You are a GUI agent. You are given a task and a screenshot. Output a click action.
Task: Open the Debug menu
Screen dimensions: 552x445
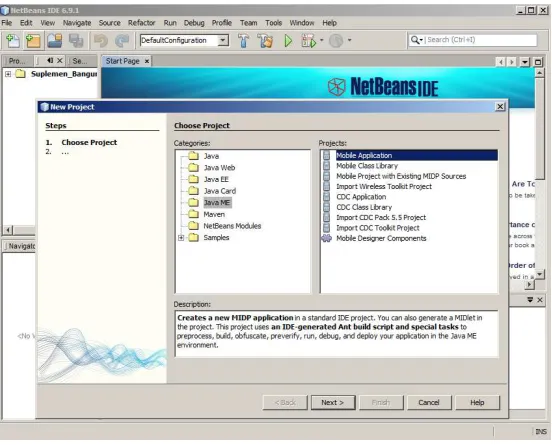tap(194, 23)
